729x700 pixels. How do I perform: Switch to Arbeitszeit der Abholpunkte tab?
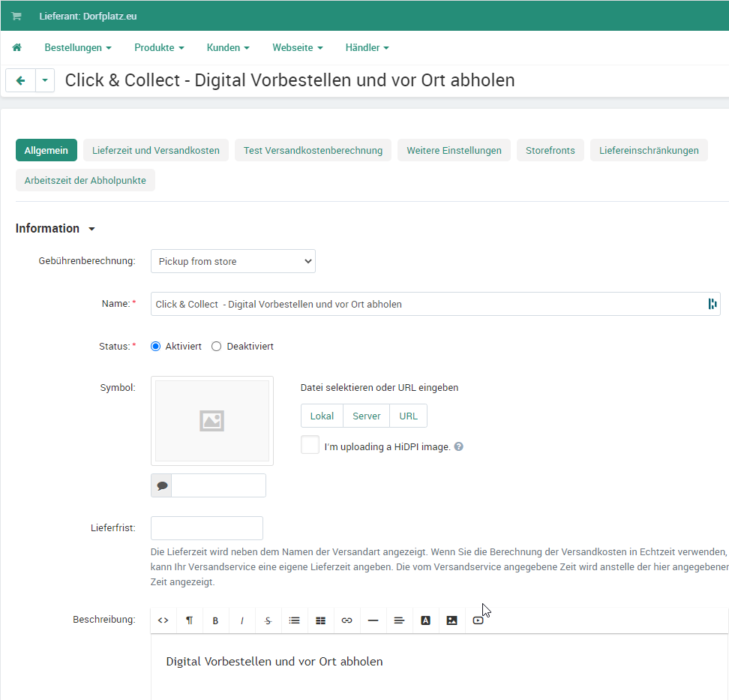click(85, 181)
